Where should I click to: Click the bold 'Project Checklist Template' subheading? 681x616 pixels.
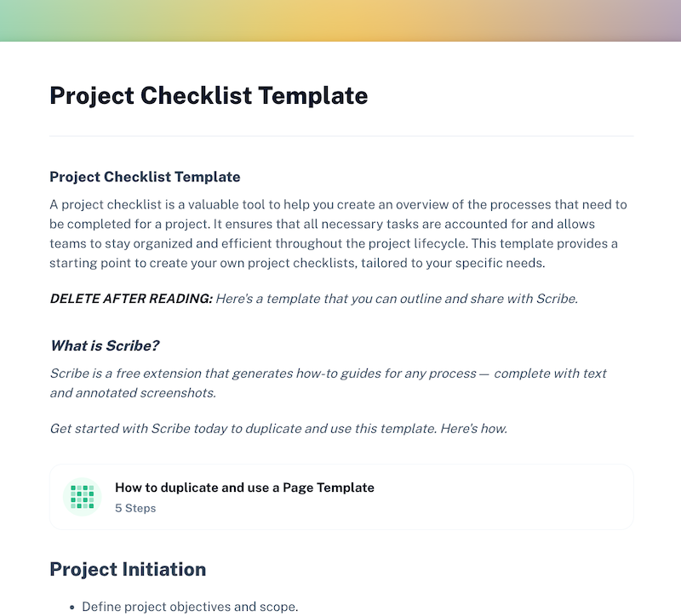(145, 176)
